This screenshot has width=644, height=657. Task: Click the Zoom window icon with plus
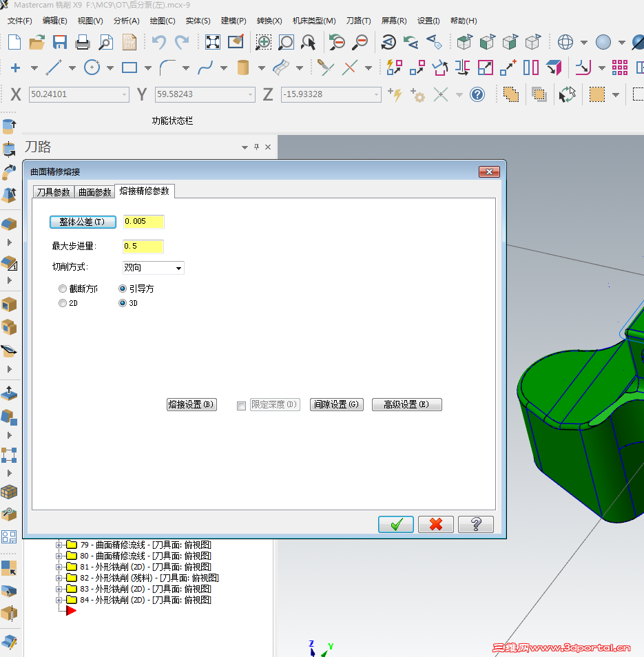tap(264, 42)
